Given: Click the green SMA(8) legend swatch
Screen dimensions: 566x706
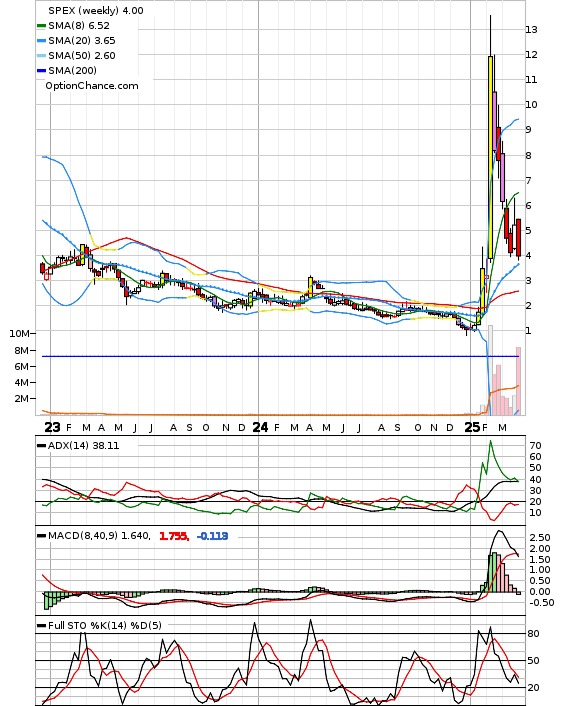Looking at the screenshot, I should pyautogui.click(x=41, y=26).
